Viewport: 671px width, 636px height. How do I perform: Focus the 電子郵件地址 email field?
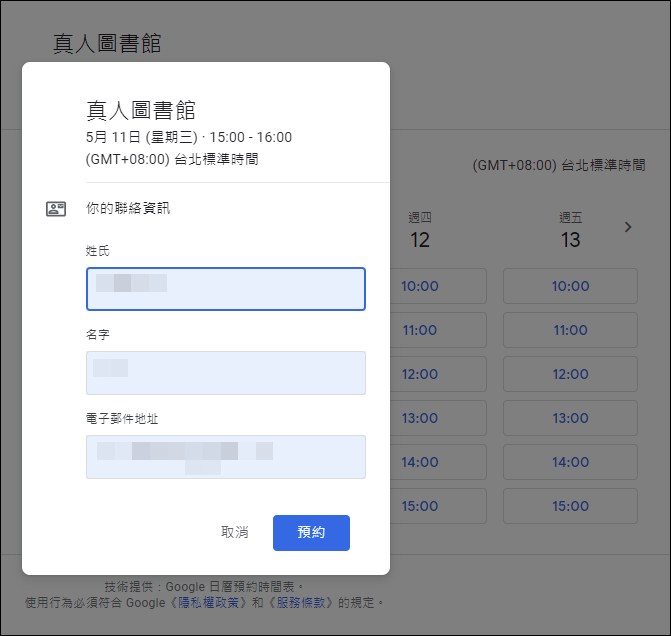click(226, 457)
